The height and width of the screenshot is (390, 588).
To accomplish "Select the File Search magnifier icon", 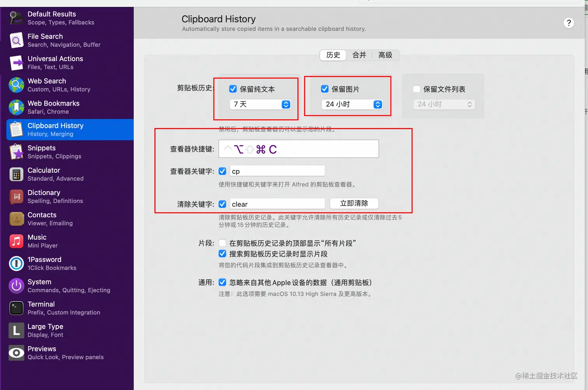I will (x=16, y=40).
